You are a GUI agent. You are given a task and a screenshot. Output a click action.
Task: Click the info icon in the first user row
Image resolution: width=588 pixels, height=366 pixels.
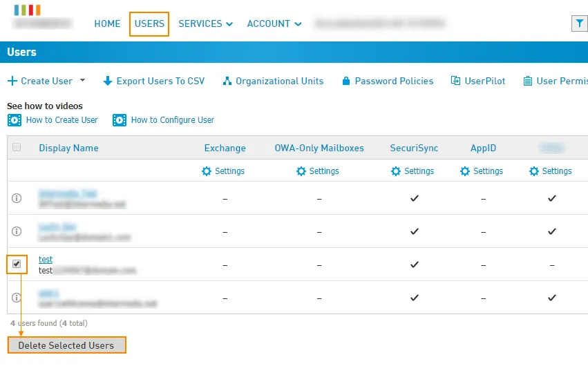17,198
